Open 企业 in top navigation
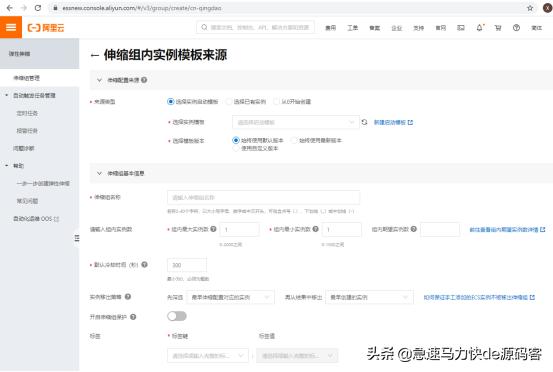The image size is (553, 372). tap(396, 28)
